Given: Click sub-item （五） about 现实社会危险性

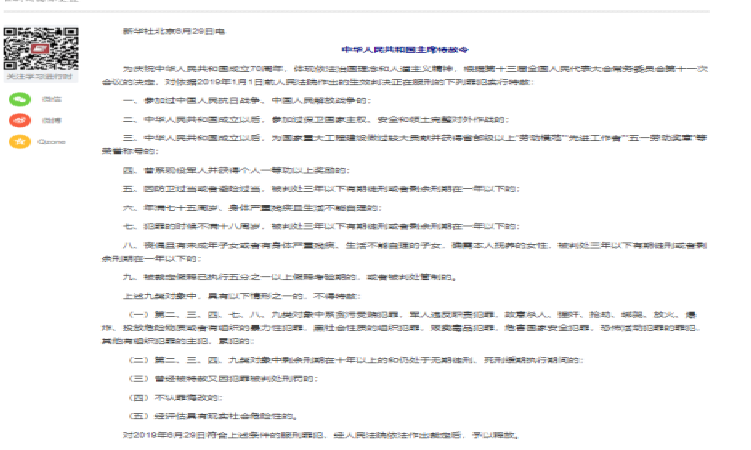Looking at the screenshot, I should 212,416.
